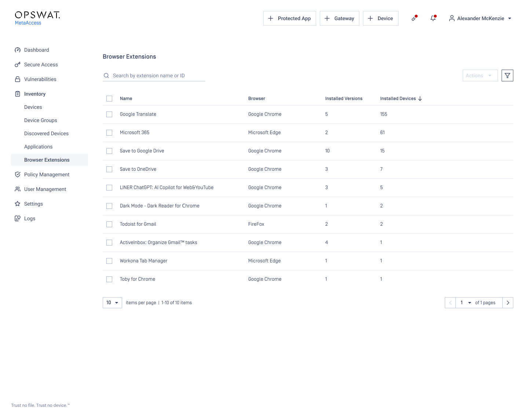
Task: Check the Toby for Chrome checkbox
Action: (x=109, y=279)
